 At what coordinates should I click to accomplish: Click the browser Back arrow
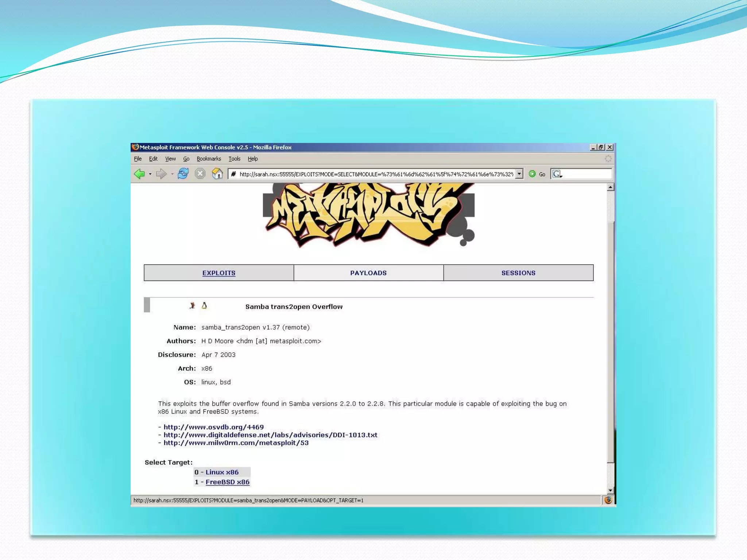(139, 174)
